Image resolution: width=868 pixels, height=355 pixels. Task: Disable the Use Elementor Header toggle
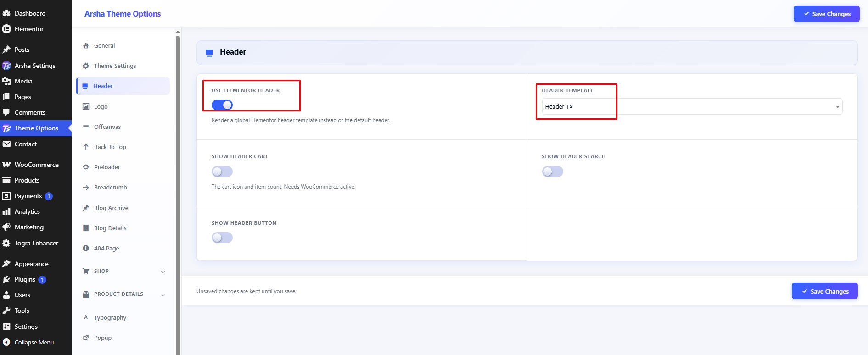(x=222, y=105)
